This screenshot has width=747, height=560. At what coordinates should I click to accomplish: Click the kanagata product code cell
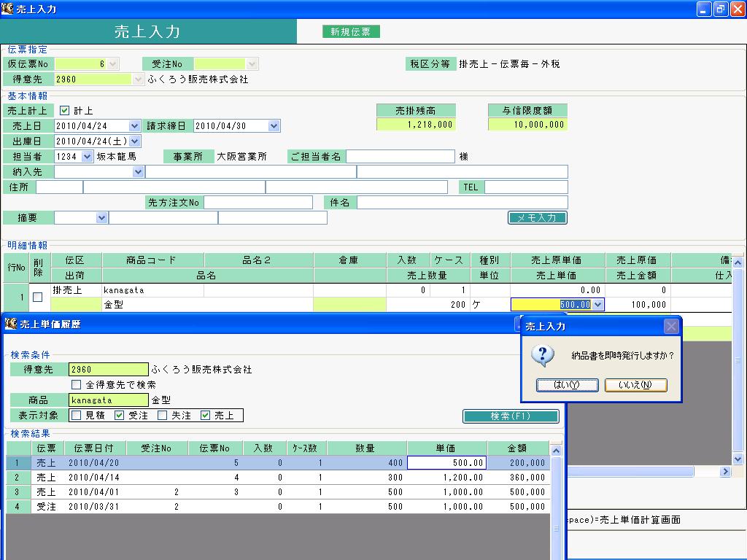[153, 290]
